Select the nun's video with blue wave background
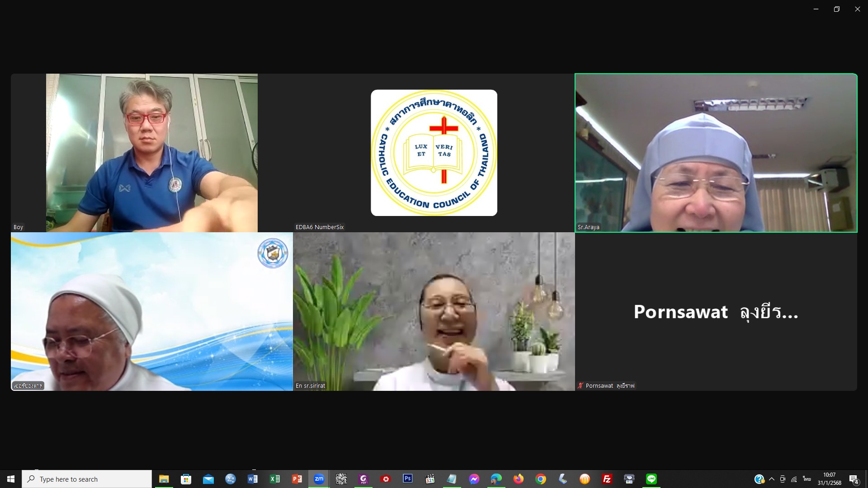 click(x=152, y=311)
